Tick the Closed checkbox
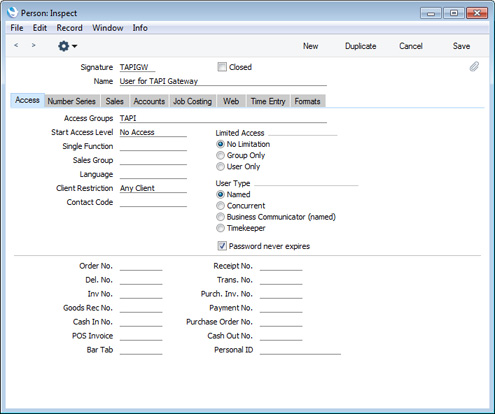The width and height of the screenshot is (495, 414). [222, 67]
